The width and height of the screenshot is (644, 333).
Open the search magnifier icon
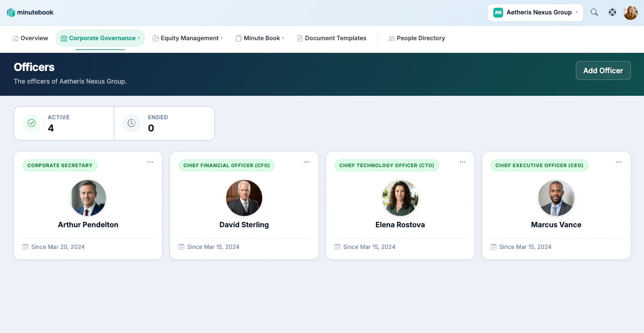coord(594,13)
